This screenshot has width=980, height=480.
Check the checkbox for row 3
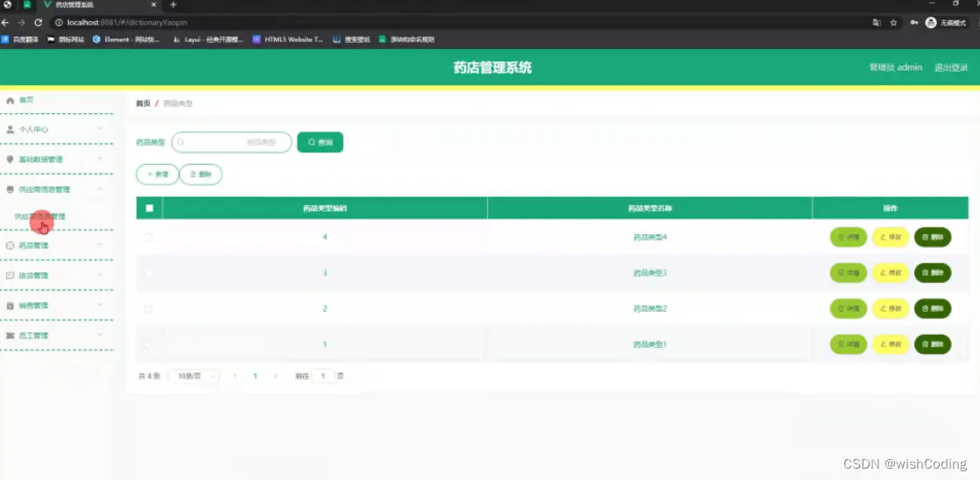(149, 272)
